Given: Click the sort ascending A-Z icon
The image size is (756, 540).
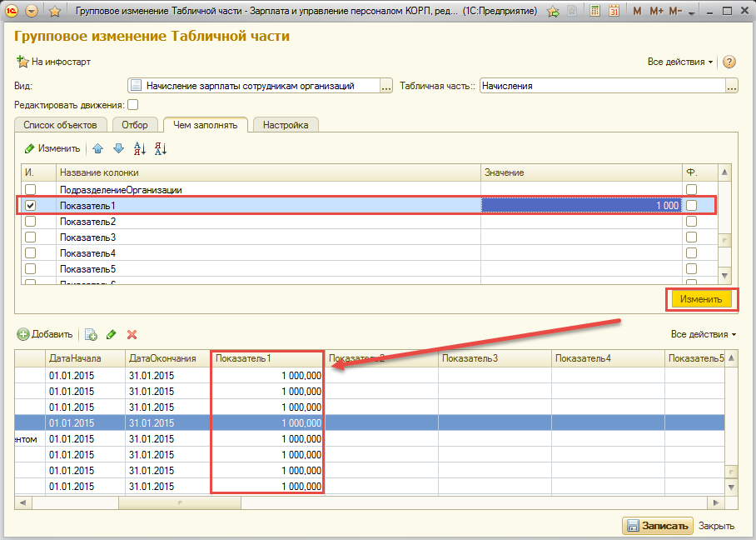Looking at the screenshot, I should 140,148.
